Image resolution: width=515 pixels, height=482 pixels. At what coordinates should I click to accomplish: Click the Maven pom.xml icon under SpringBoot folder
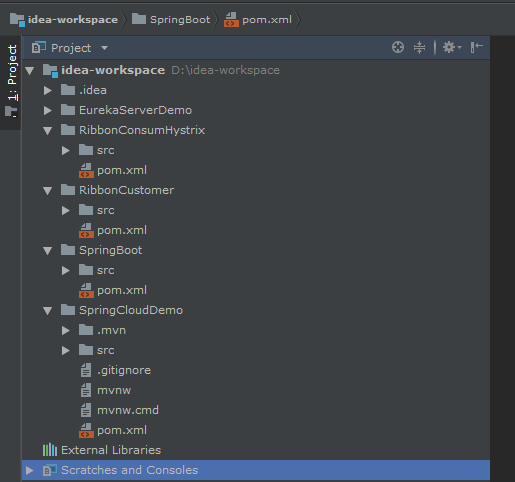(x=86, y=290)
